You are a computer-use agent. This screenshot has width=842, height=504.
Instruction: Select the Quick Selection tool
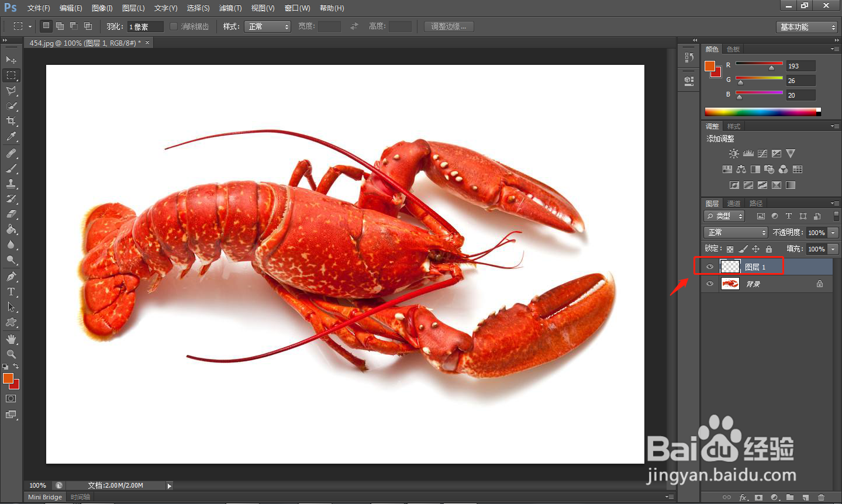[x=11, y=106]
